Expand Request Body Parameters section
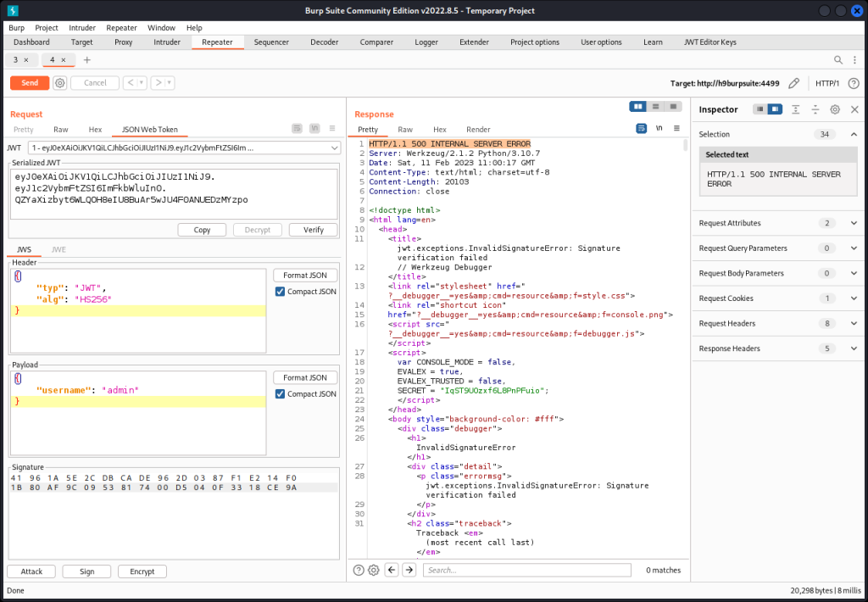868x602 pixels. (x=854, y=274)
